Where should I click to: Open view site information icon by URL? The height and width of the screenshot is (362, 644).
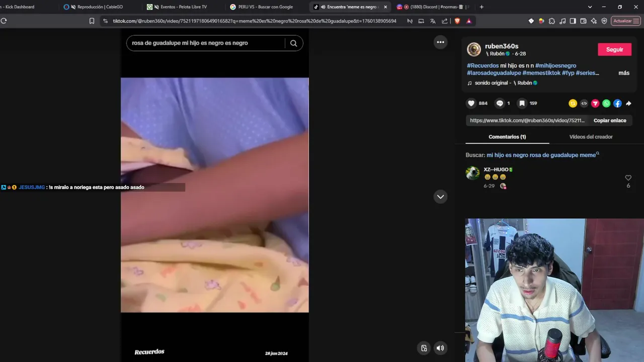click(105, 21)
